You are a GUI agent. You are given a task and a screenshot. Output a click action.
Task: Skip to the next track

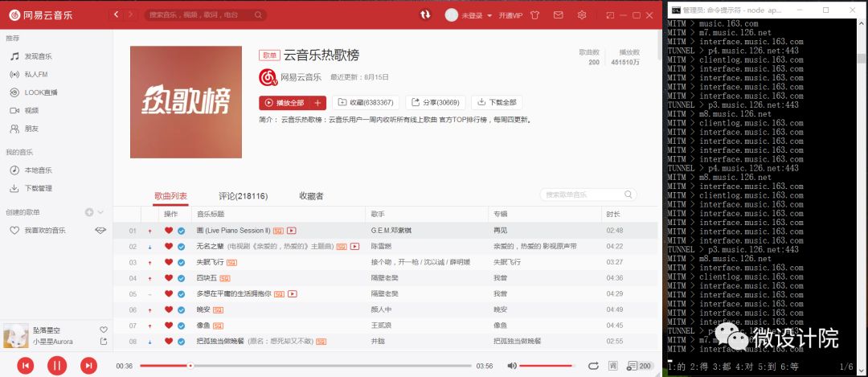88,366
